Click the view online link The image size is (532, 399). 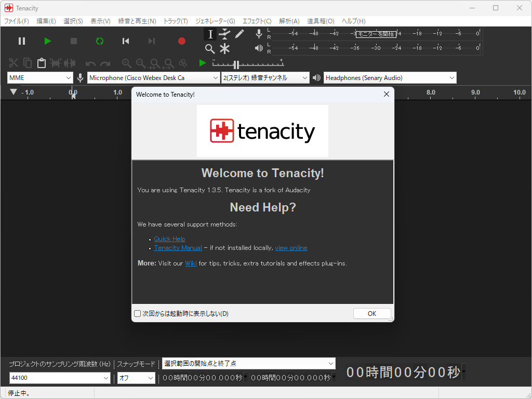pyautogui.click(x=291, y=248)
